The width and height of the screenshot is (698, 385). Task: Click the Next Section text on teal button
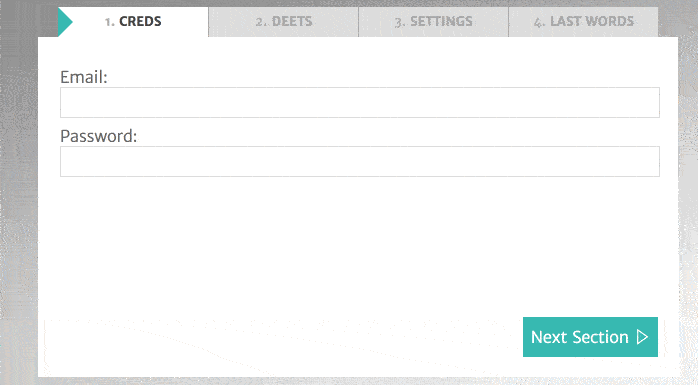tap(580, 337)
